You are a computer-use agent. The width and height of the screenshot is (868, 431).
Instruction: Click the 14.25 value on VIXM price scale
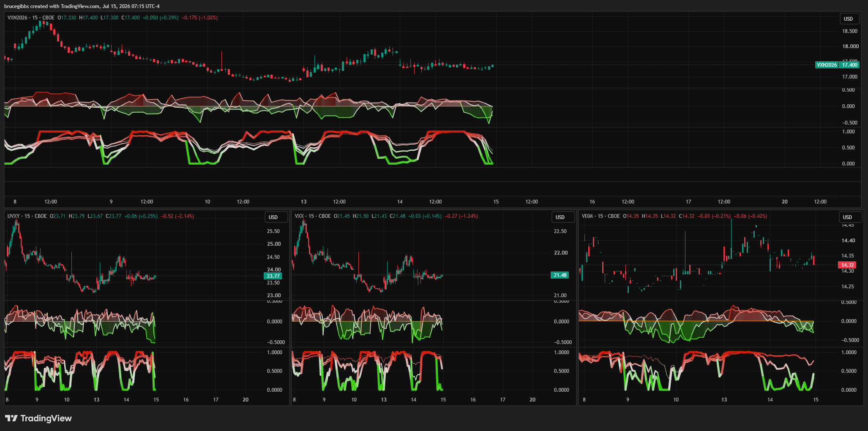coord(848,287)
